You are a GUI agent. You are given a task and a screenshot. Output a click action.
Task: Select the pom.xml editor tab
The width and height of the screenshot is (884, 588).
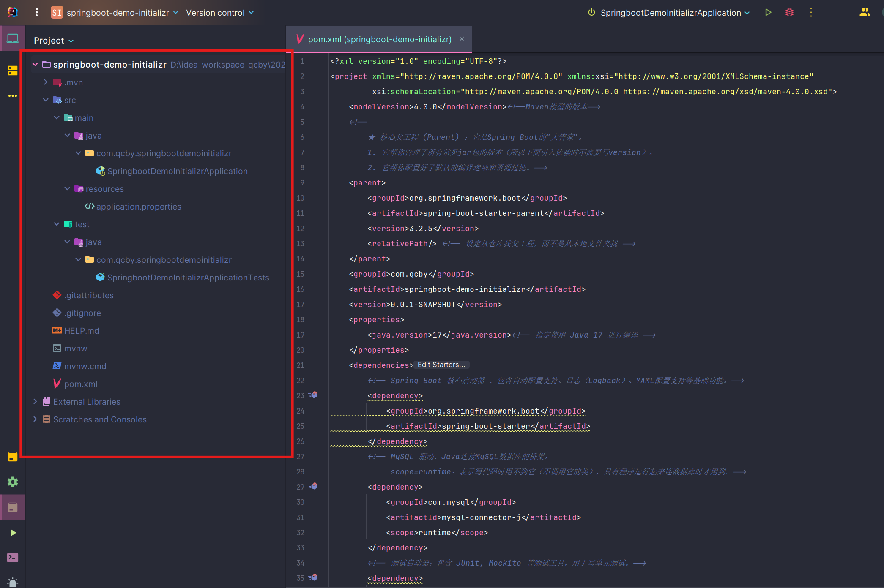[x=379, y=39]
